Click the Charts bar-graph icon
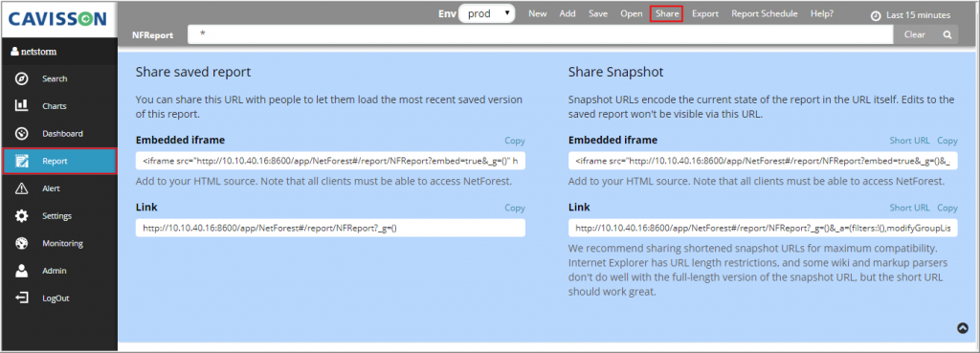 22,106
